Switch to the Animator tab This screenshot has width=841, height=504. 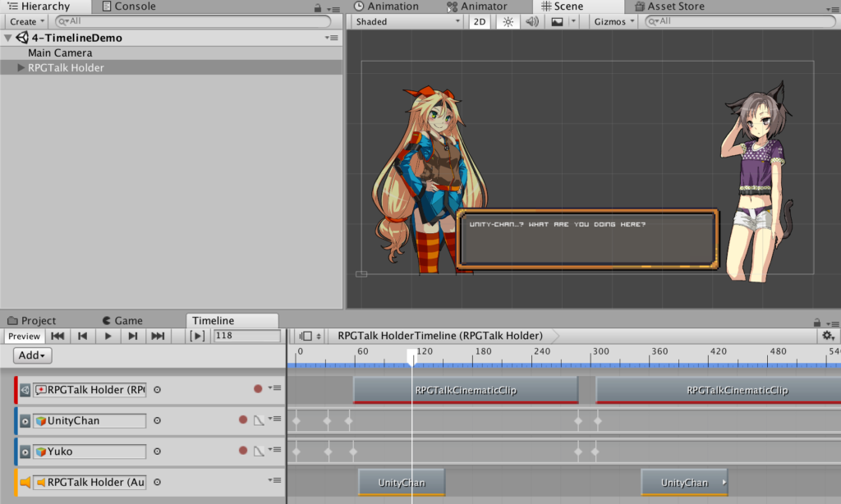pyautogui.click(x=477, y=7)
